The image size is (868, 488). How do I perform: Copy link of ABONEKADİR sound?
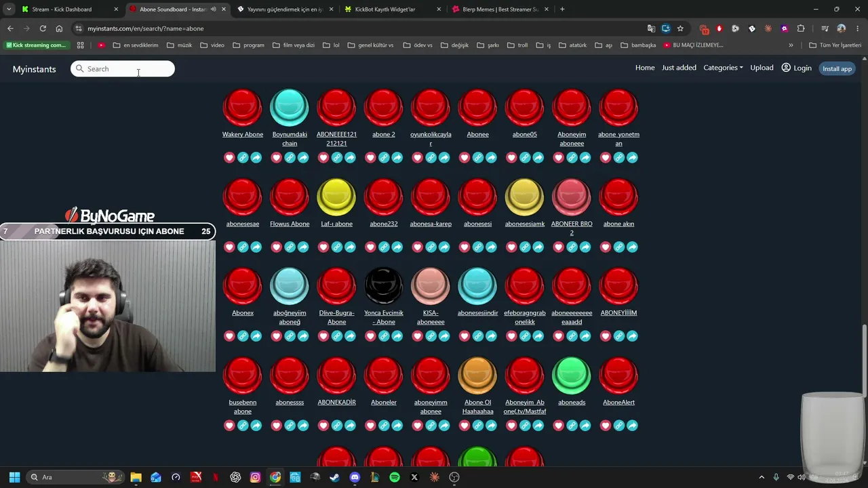click(337, 426)
